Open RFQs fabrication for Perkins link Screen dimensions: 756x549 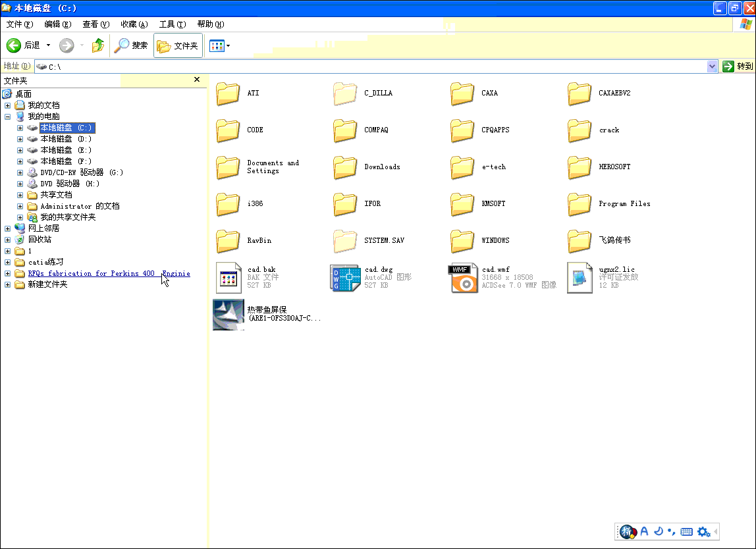(109, 273)
